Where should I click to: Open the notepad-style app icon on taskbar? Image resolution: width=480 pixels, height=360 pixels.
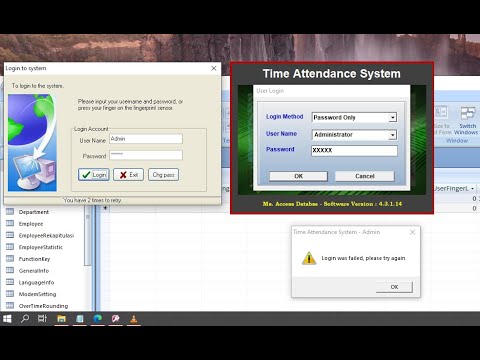click(x=80, y=319)
